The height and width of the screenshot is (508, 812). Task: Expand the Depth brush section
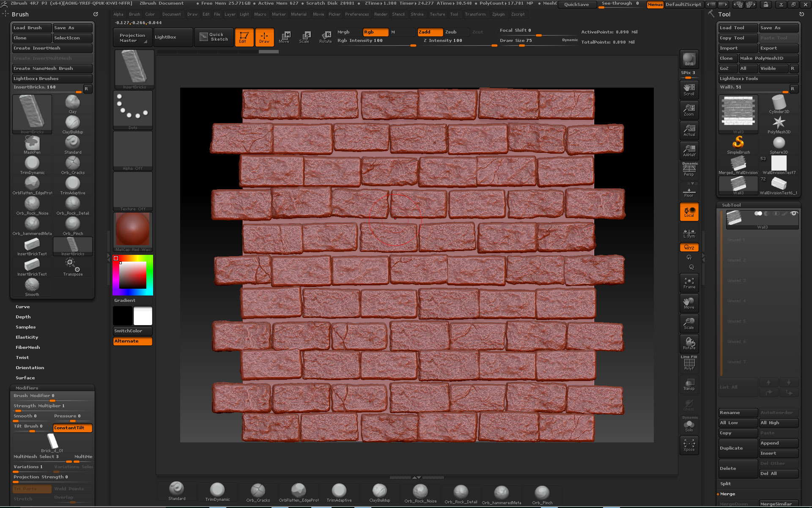pos(23,317)
